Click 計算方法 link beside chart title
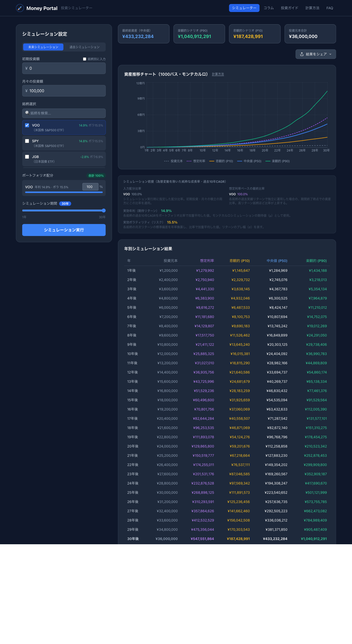 218,74
